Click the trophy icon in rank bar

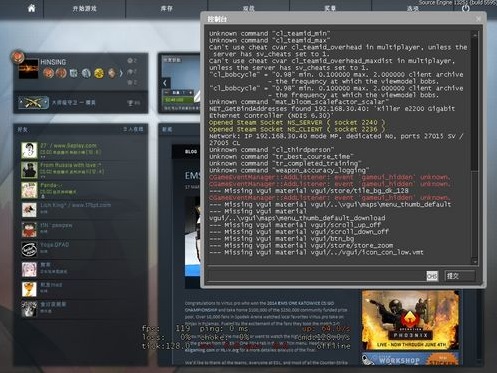131,103
